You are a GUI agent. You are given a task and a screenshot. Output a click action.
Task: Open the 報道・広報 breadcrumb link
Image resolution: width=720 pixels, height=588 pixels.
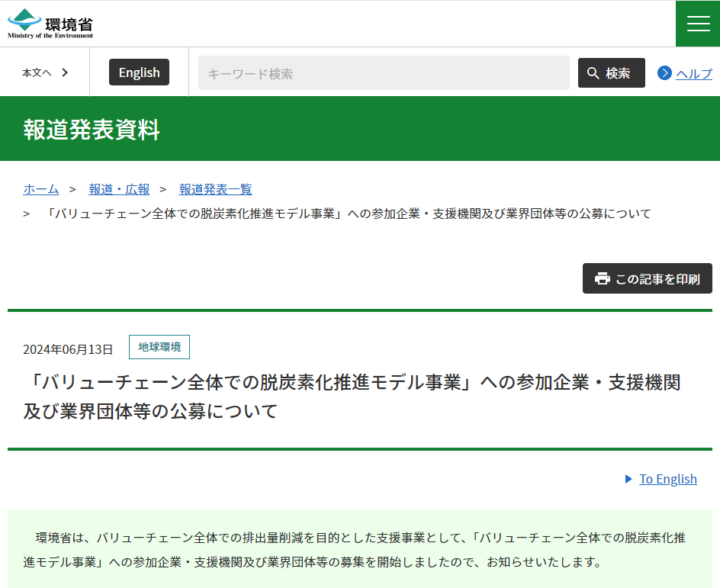(119, 188)
